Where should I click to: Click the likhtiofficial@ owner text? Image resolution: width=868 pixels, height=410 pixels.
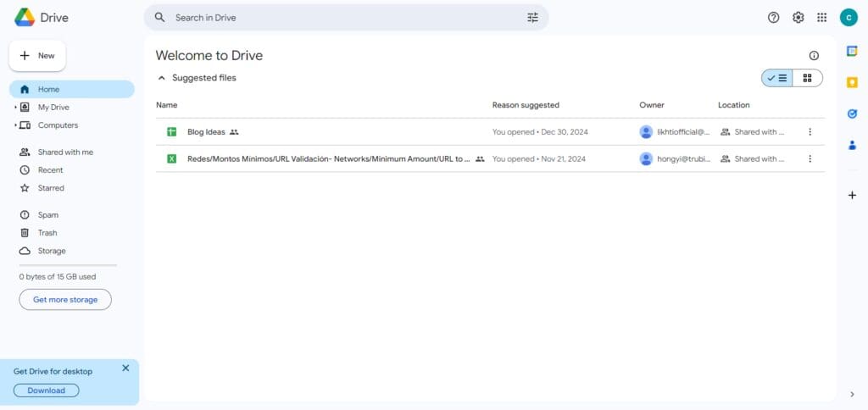click(684, 132)
